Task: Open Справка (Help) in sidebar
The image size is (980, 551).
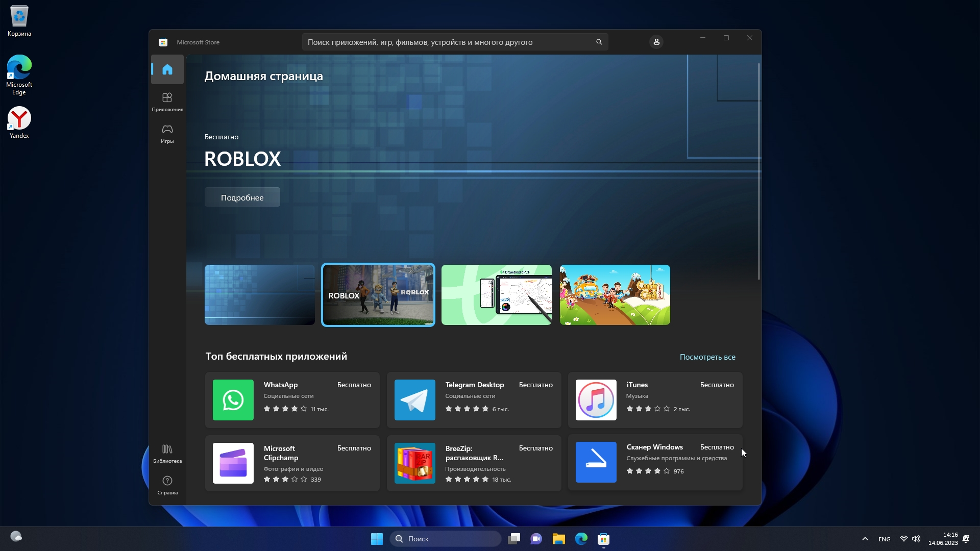Action: tap(167, 485)
